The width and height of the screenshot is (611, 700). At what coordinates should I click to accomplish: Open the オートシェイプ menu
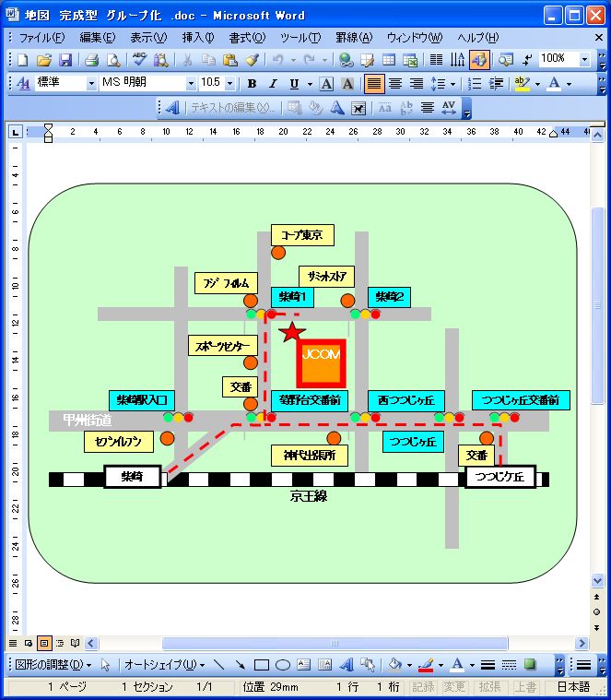coord(164,665)
